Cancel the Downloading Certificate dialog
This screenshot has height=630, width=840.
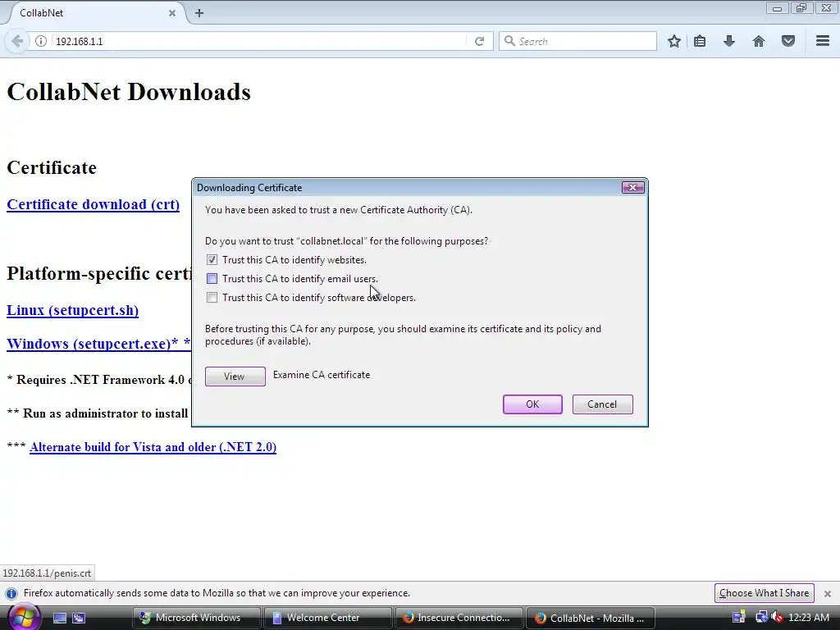point(602,404)
